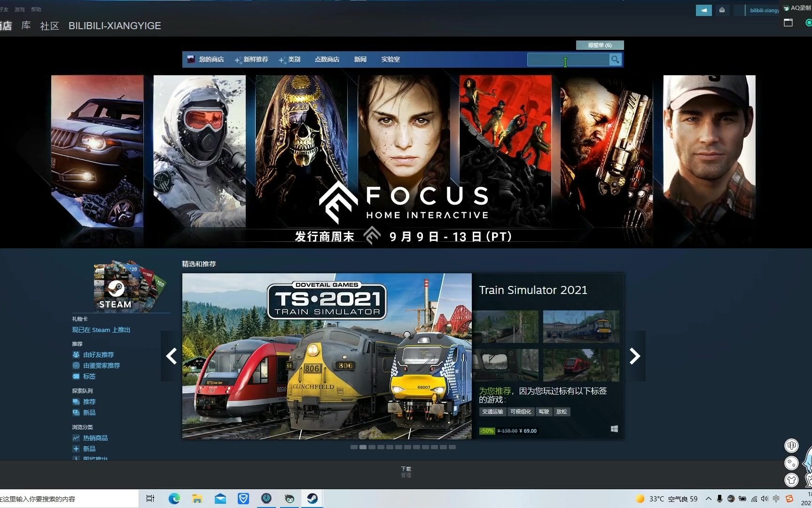Open the AQ recorder window icon
Viewport: 812px width, 508px height.
coord(788,22)
